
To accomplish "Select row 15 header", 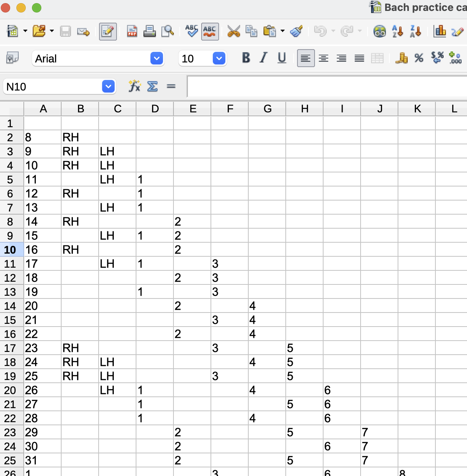I will 11,320.
